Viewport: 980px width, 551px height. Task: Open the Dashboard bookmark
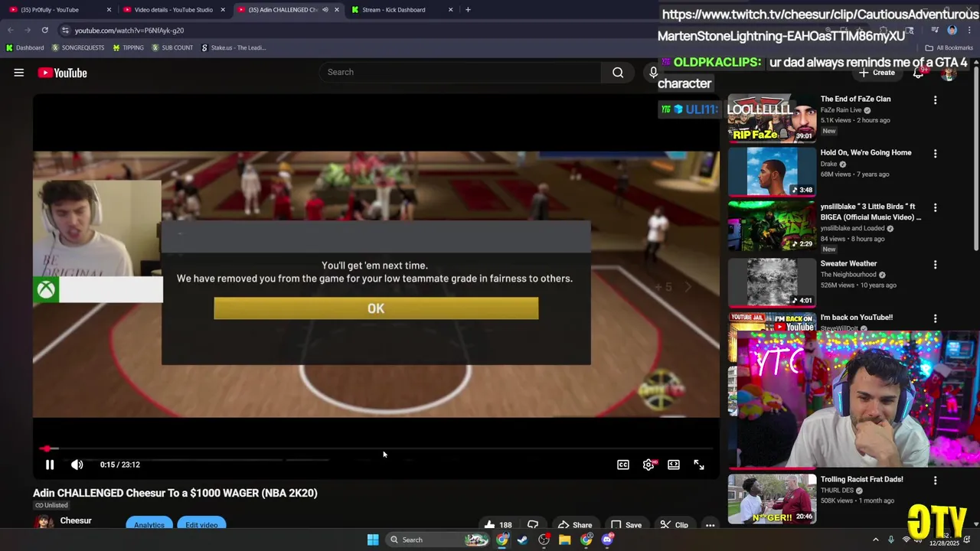(25, 47)
